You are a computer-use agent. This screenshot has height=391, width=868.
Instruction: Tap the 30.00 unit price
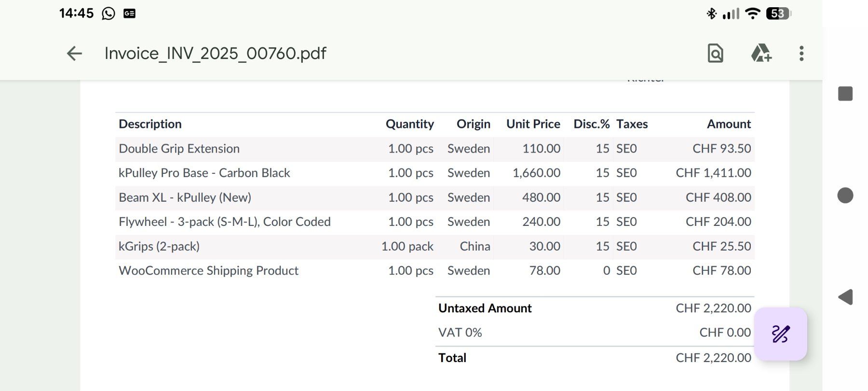click(545, 246)
